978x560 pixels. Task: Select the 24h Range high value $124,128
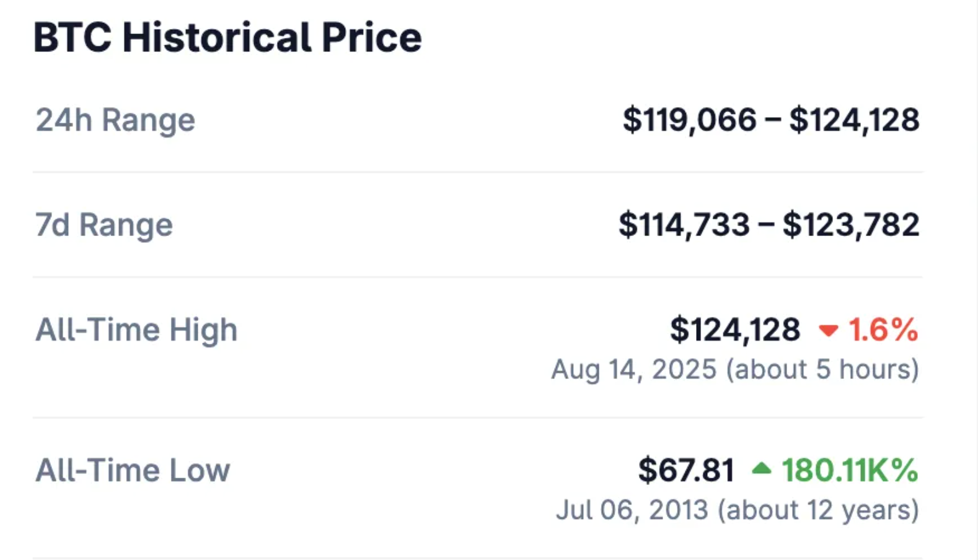[854, 120]
